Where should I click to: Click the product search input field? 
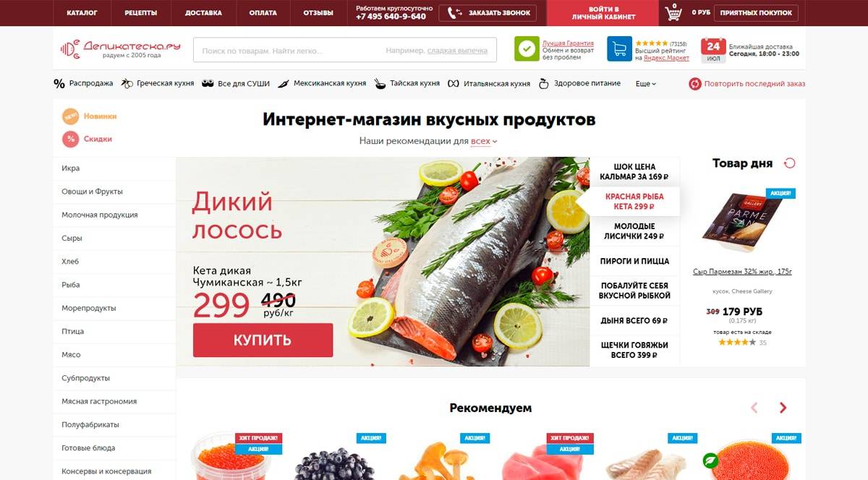[x=345, y=51]
